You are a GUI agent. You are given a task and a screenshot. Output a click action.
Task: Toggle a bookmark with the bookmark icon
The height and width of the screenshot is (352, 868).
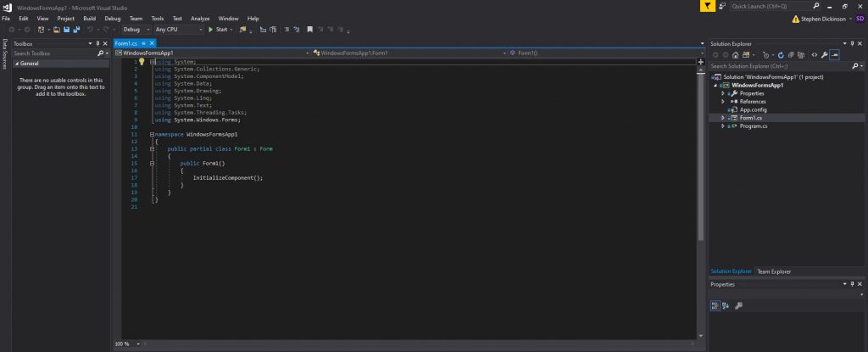coord(309,30)
